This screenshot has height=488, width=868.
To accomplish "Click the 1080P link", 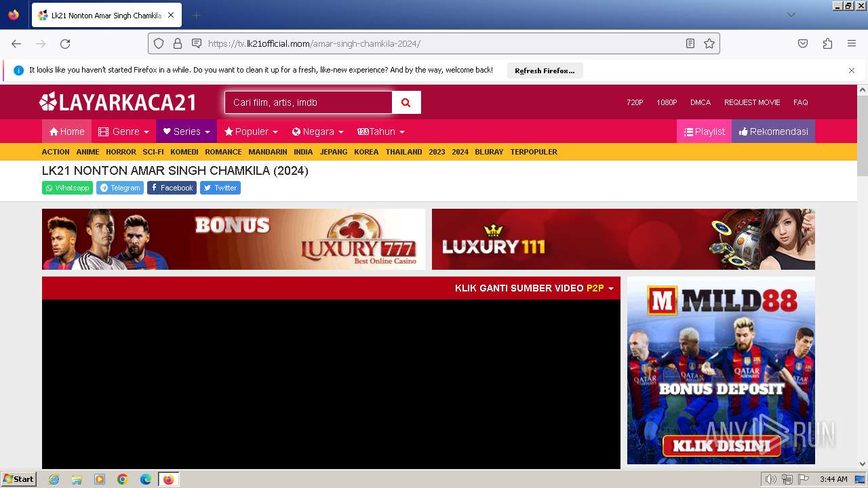I will coord(667,102).
